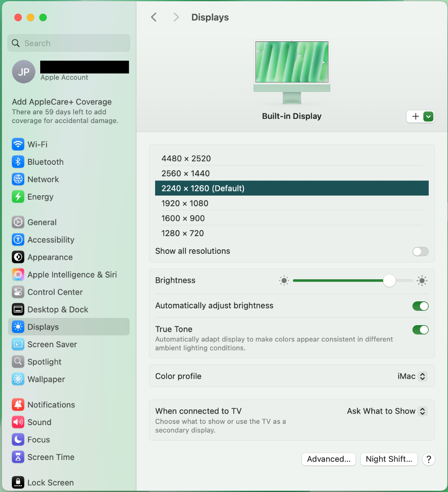Screen dimensions: 448x492
Task: Open Apple Intelligence & Siri icon
Action: click(x=18, y=275)
